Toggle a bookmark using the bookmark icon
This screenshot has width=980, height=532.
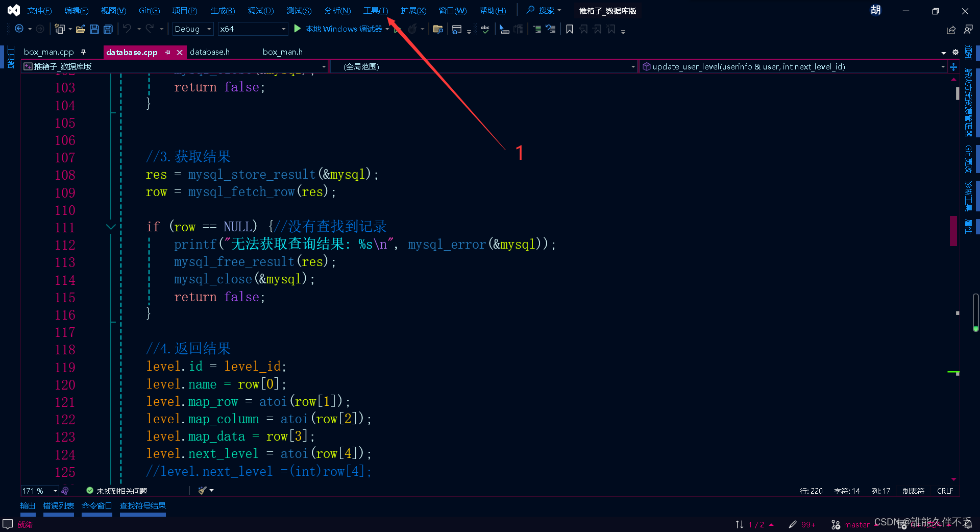click(570, 29)
